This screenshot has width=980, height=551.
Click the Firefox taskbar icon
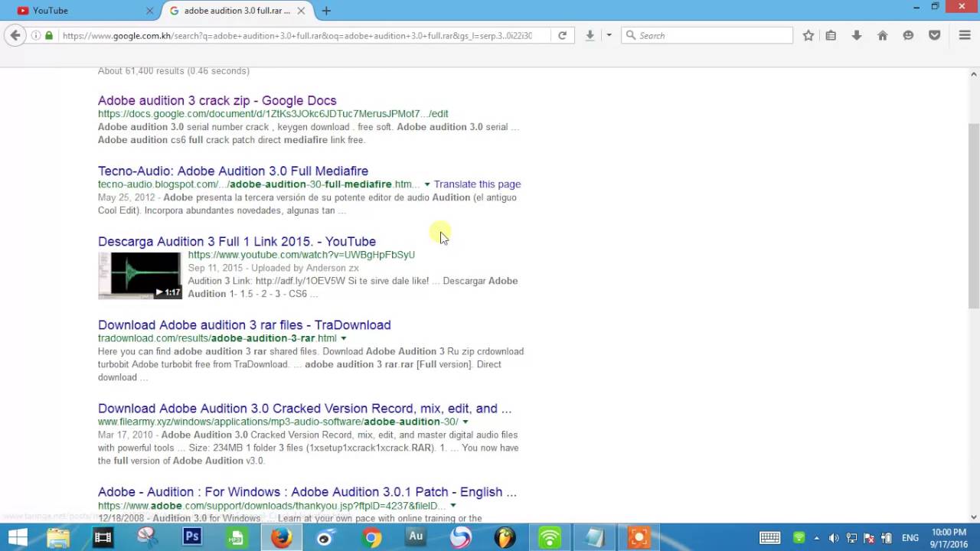point(282,537)
